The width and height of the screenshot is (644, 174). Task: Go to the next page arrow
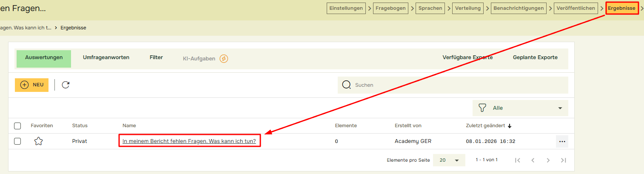[x=548, y=160]
